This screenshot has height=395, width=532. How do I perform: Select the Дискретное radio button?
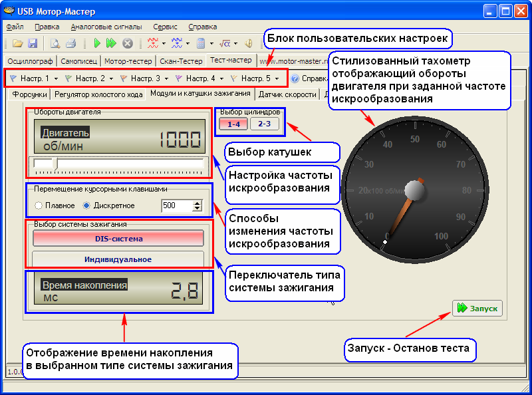tap(86, 205)
